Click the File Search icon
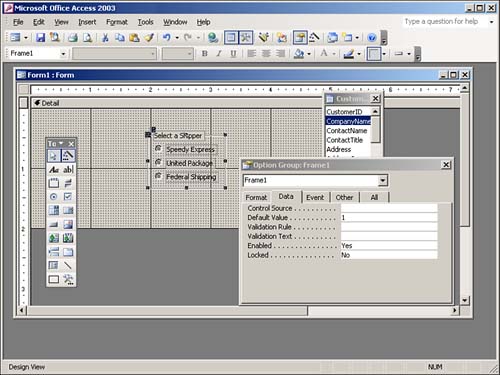Image resolution: width=500 pixels, height=375 pixels. click(54, 37)
